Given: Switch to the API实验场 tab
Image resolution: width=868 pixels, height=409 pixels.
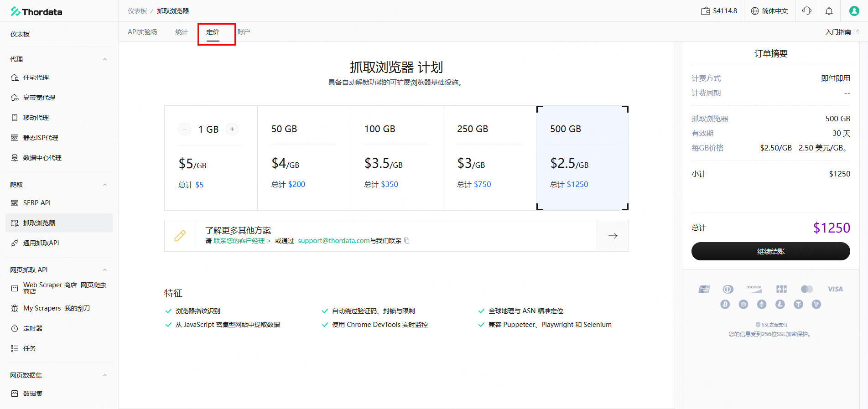Looking at the screenshot, I should (x=142, y=32).
